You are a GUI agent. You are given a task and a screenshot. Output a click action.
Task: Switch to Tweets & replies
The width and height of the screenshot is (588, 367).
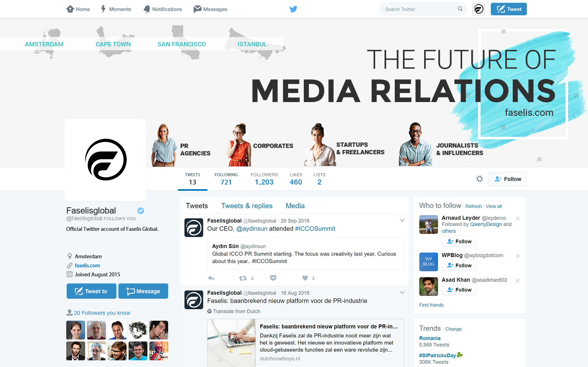(x=247, y=206)
